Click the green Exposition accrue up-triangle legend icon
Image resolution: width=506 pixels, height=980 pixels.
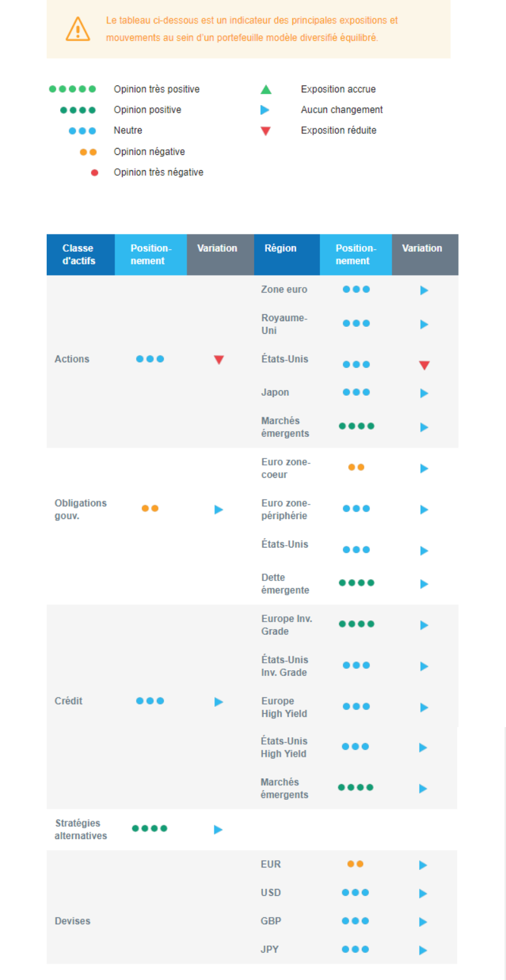pyautogui.click(x=266, y=90)
